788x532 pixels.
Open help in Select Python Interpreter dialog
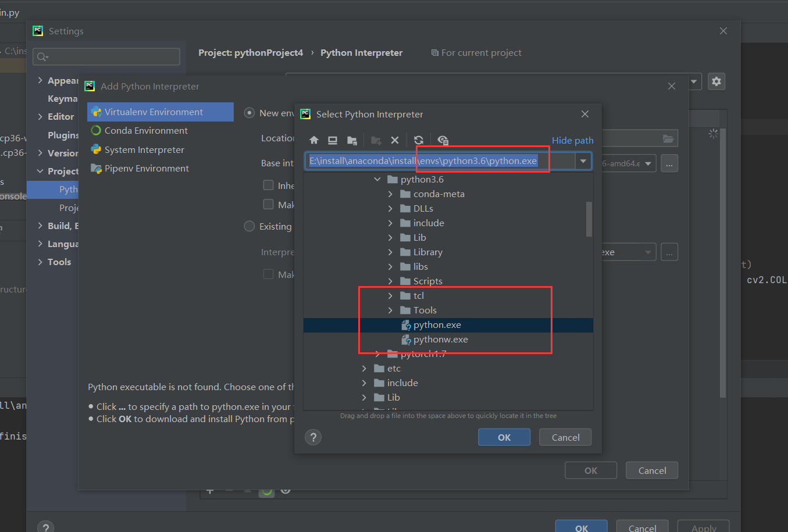pyautogui.click(x=313, y=437)
